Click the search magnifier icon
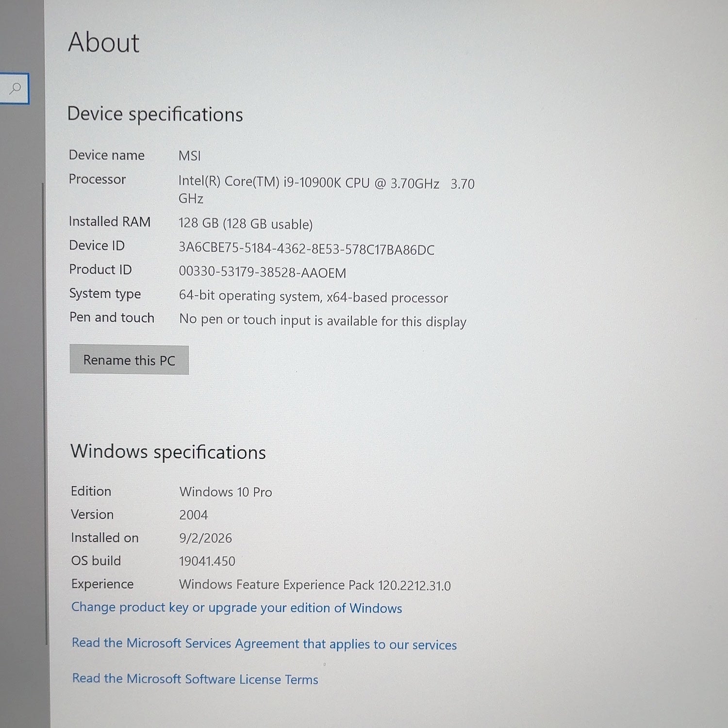This screenshot has height=728, width=728. click(15, 88)
